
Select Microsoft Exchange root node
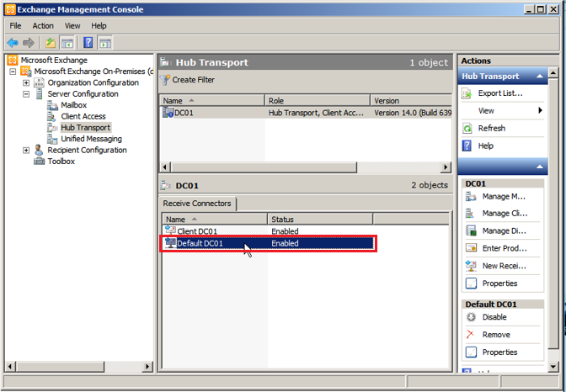click(x=54, y=61)
